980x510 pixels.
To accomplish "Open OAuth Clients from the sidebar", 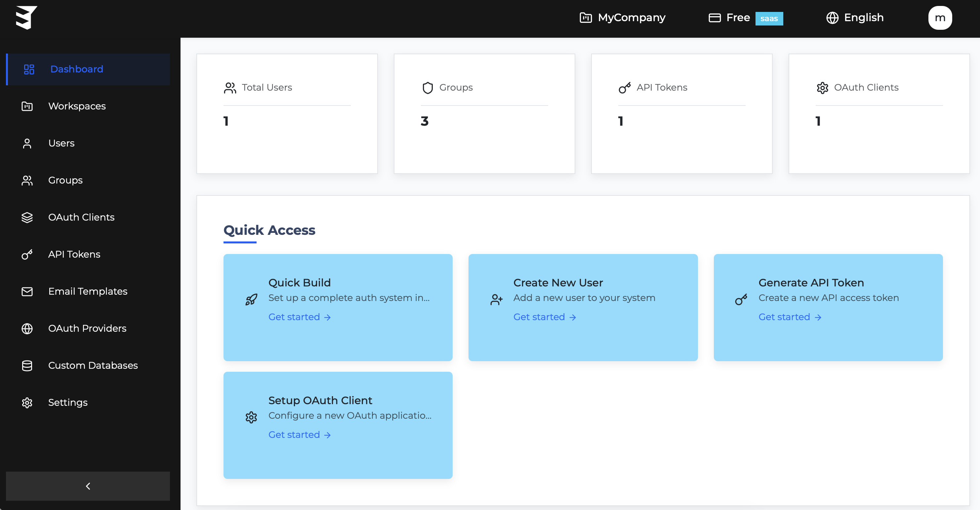I will (88, 217).
